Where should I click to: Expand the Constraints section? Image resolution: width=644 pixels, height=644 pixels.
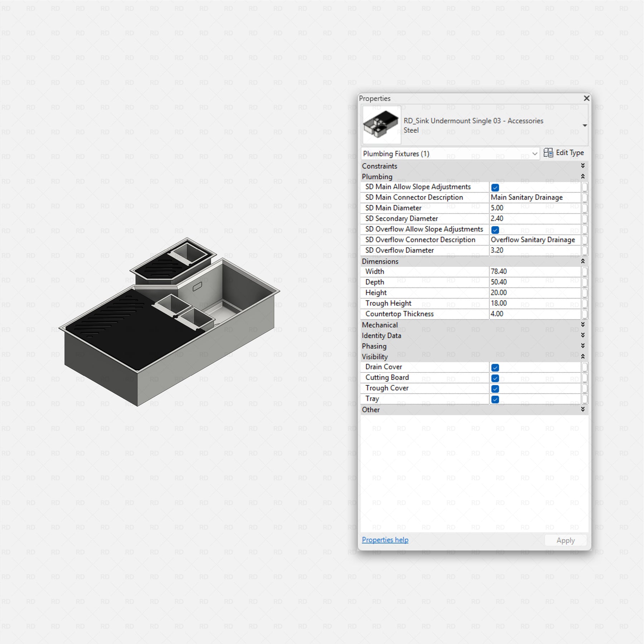click(x=582, y=166)
